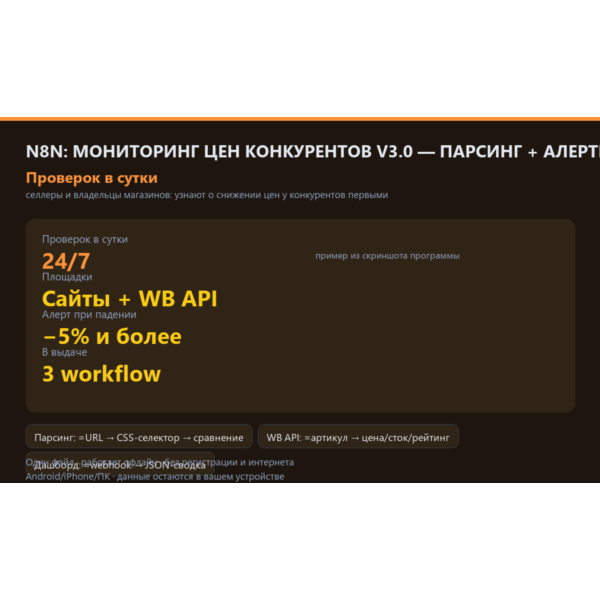The height and width of the screenshot is (600, 600).
Task: Click the 'В выдаче' label
Action: point(64,352)
